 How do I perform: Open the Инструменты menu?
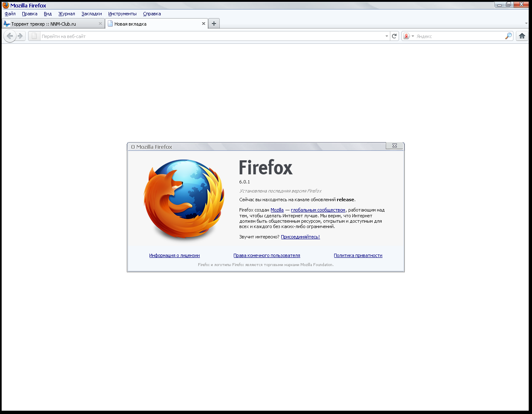point(122,14)
